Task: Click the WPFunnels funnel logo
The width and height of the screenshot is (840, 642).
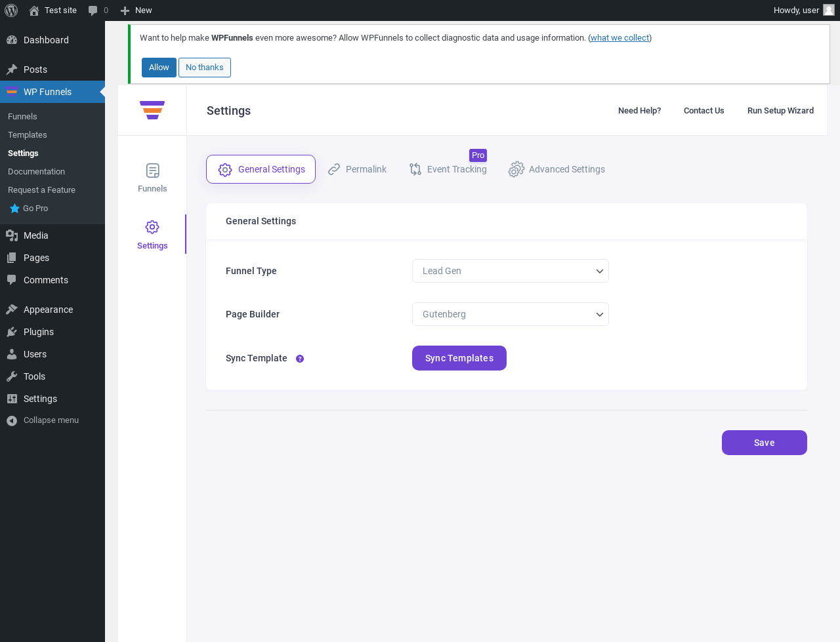Action: tap(152, 110)
